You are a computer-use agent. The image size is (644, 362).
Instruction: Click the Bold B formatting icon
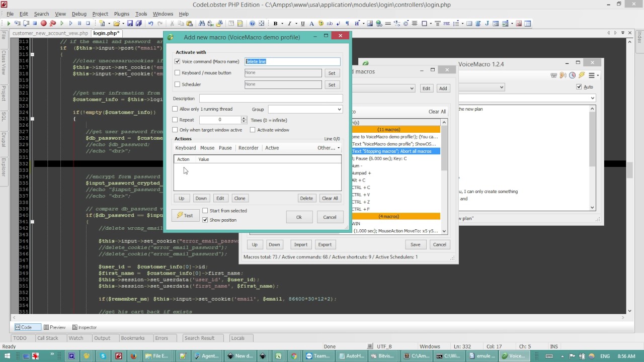tap(275, 23)
